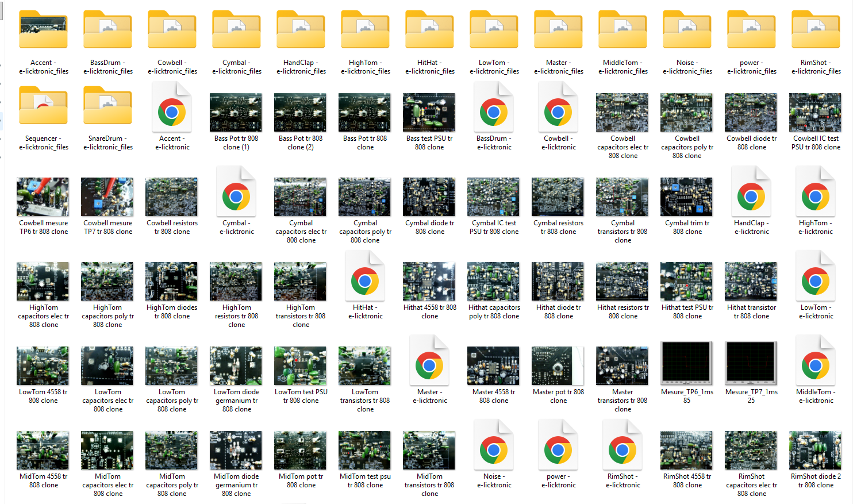The width and height of the screenshot is (853, 504).
Task: Highlight the HighTom diodes tr 808 clone thumbnail
Action: pos(171,282)
